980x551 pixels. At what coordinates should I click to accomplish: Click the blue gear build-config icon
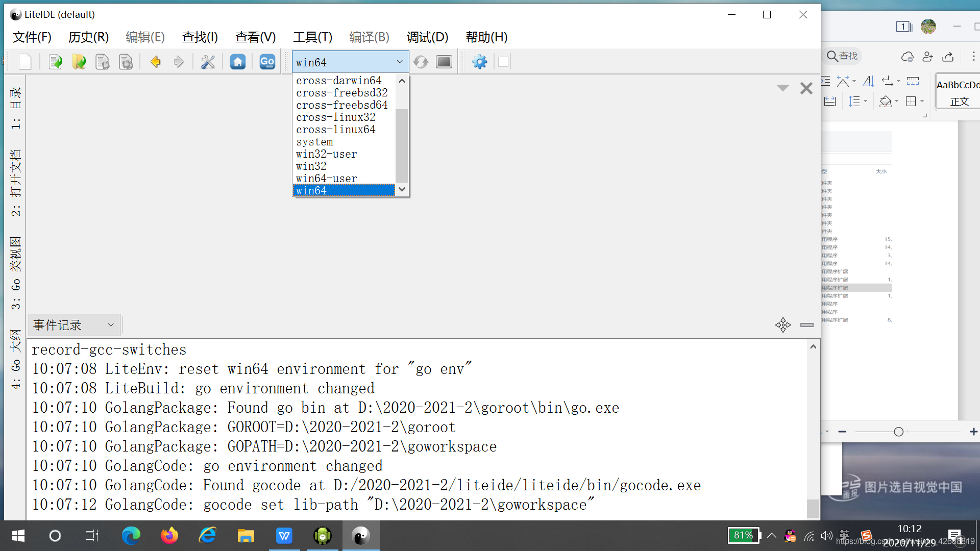[x=479, y=62]
